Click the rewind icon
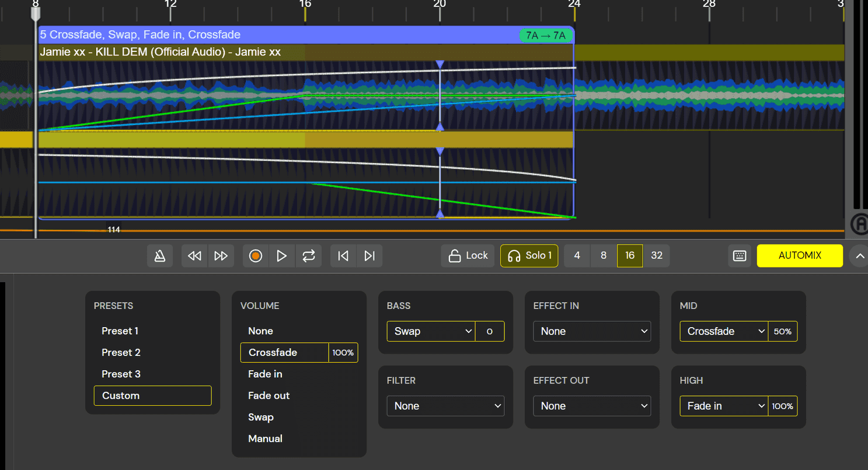Image resolution: width=868 pixels, height=470 pixels. pyautogui.click(x=194, y=255)
